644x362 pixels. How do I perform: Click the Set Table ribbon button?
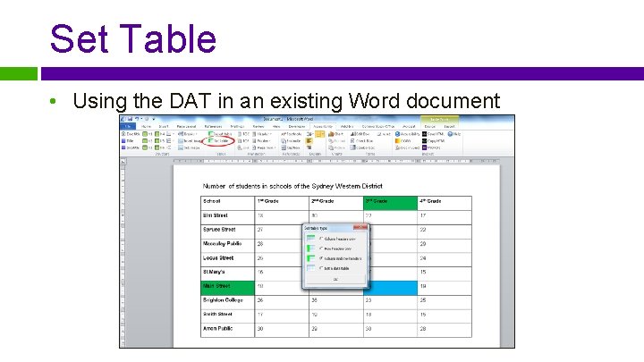click(218, 141)
